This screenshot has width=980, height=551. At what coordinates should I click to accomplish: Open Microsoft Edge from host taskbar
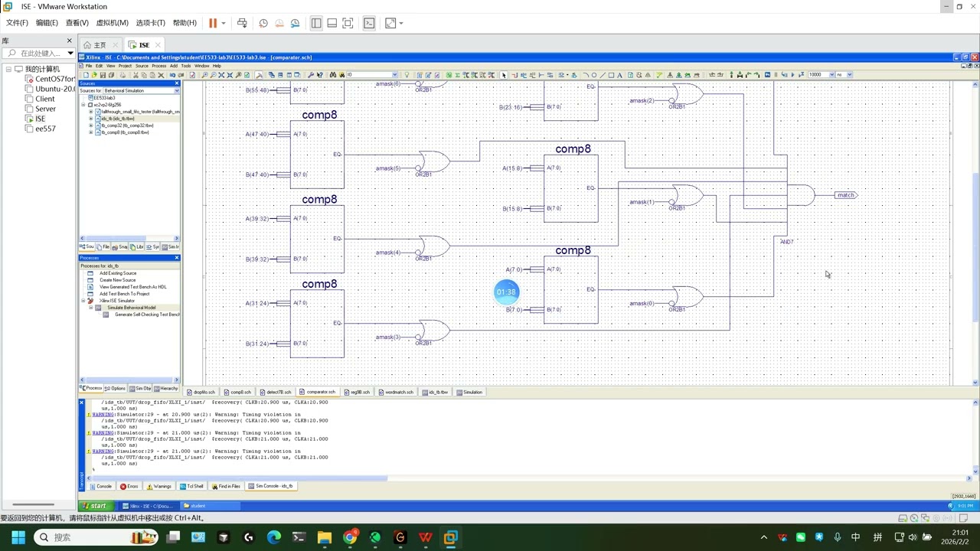tap(273, 537)
